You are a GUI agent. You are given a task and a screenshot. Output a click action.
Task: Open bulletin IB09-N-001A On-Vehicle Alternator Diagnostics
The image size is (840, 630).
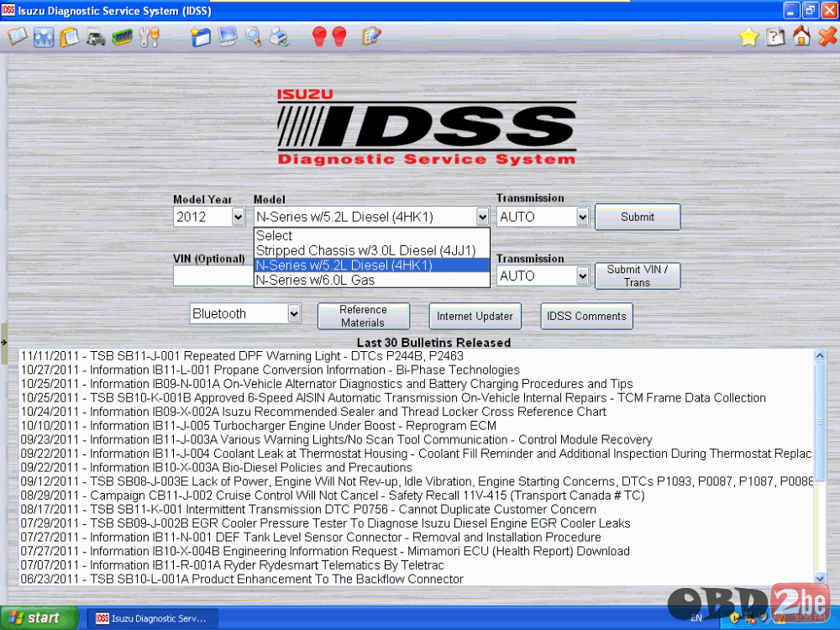point(327,384)
